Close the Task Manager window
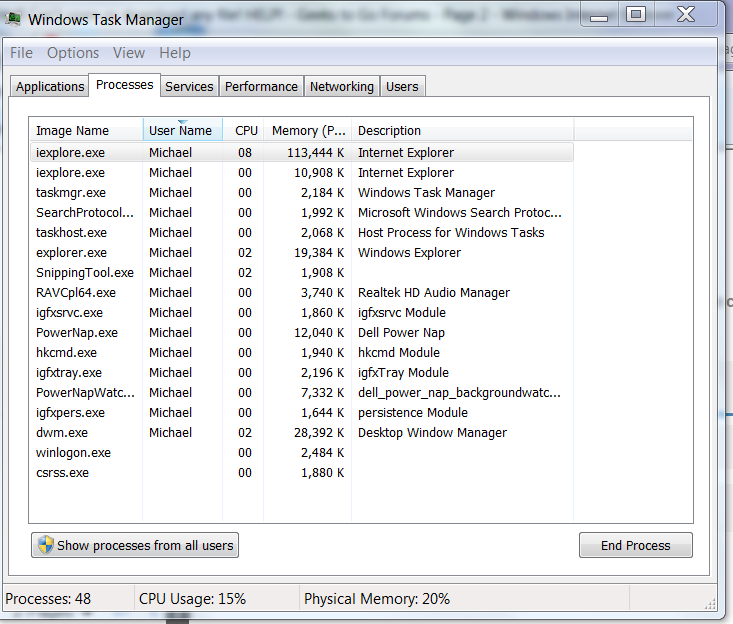The width and height of the screenshot is (733, 624). click(x=686, y=15)
